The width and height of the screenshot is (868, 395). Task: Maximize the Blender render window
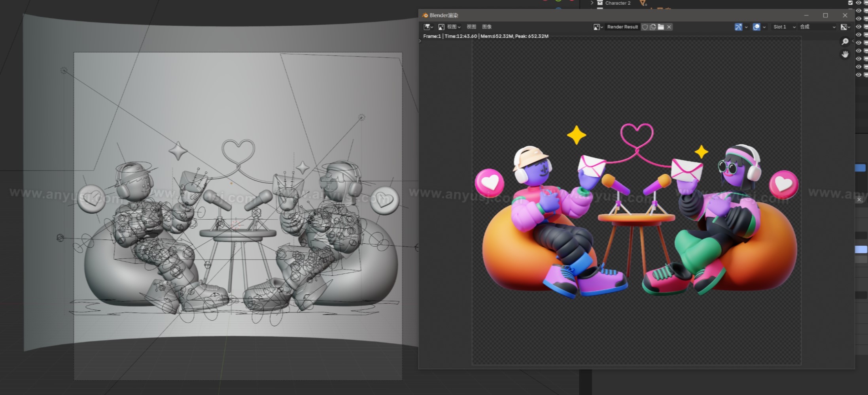pyautogui.click(x=825, y=15)
